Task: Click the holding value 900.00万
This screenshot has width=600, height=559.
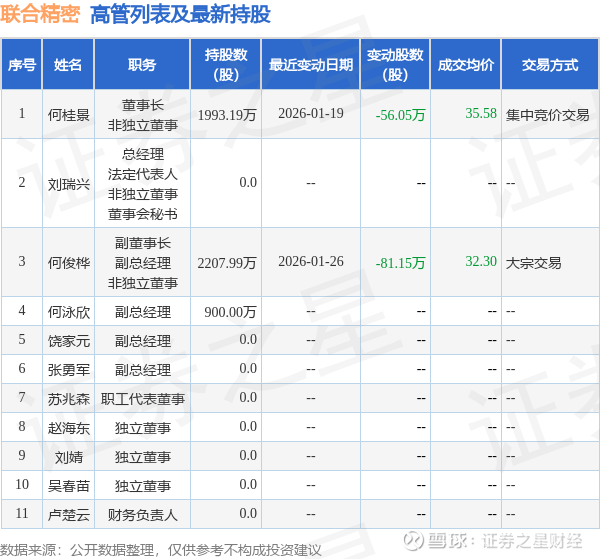Action: click(230, 312)
